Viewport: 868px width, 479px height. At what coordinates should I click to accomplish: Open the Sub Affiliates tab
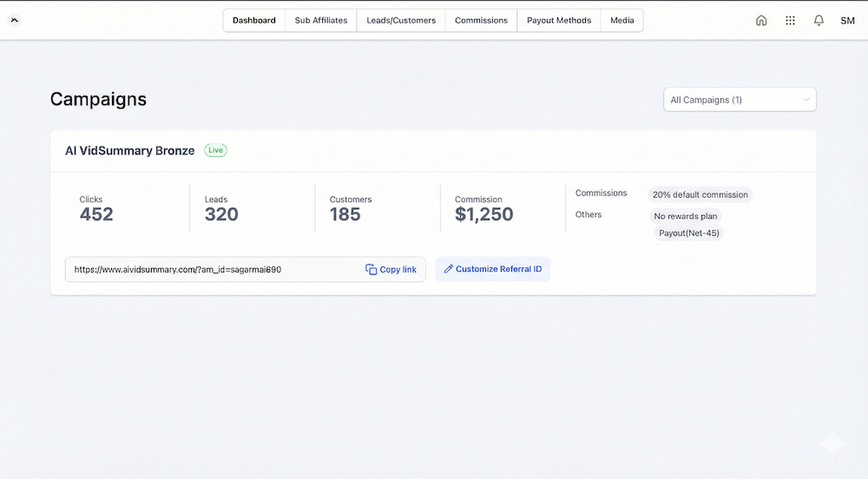[x=321, y=21]
